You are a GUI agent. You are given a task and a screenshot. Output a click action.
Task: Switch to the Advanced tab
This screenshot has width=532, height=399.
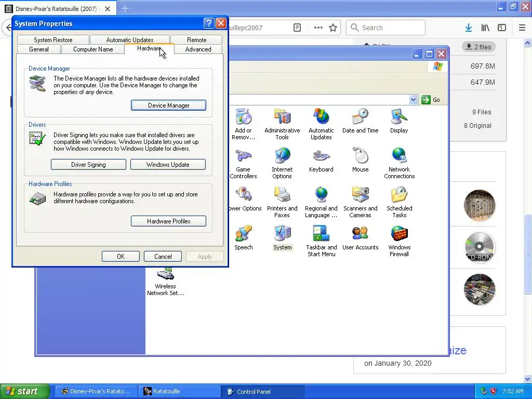pyautogui.click(x=198, y=49)
